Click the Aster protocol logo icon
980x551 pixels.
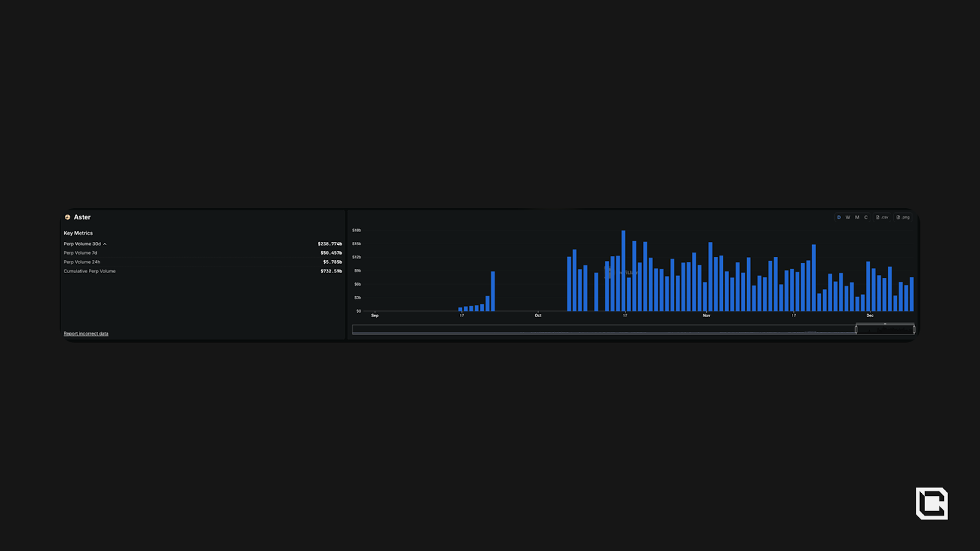67,217
